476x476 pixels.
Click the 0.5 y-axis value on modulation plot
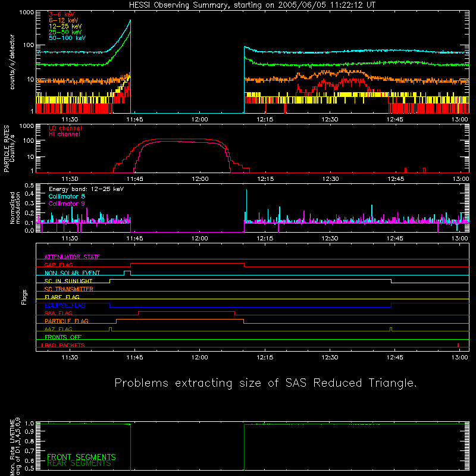pos(29,185)
